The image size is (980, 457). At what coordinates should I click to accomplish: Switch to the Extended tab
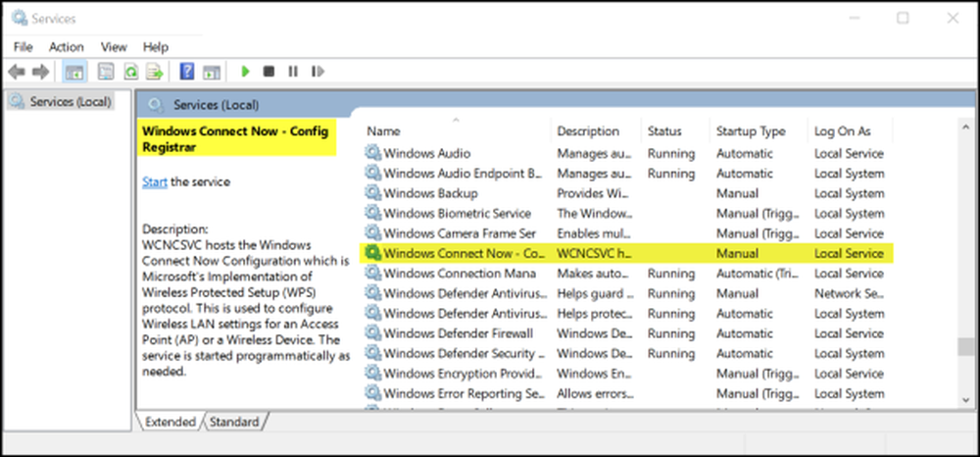point(170,422)
